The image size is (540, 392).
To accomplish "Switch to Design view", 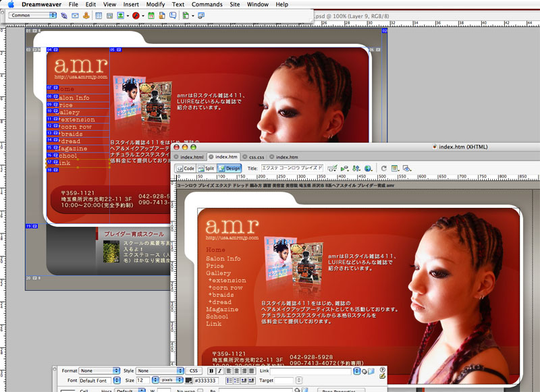I will click(230, 168).
